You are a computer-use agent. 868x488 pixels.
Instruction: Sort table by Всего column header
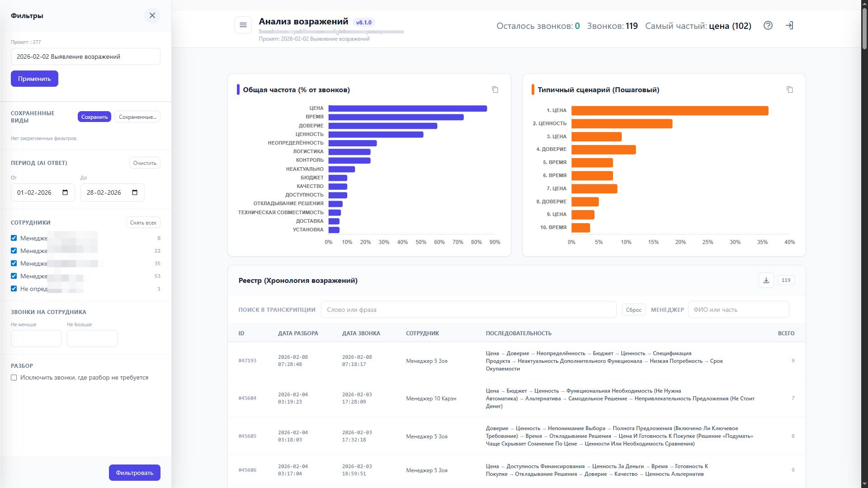click(786, 333)
